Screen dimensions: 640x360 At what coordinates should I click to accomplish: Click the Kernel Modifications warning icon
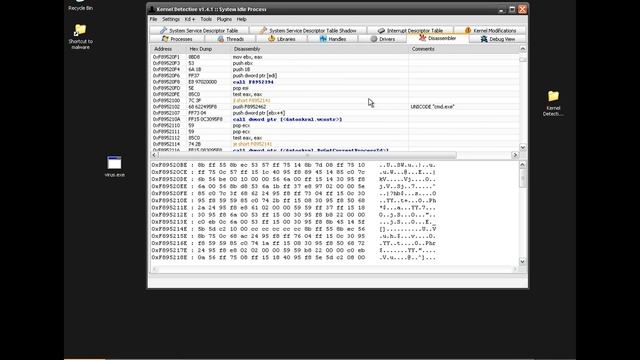coord(468,31)
